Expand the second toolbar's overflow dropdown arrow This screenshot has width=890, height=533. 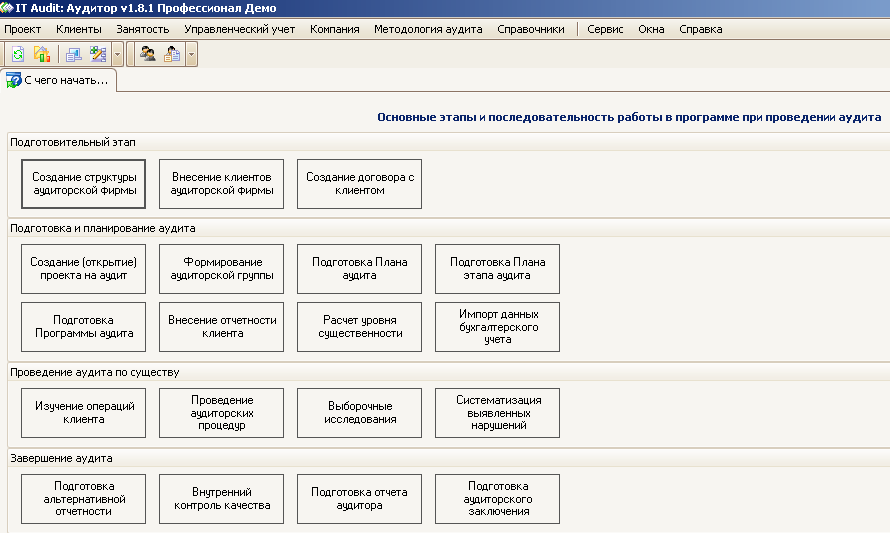[191, 55]
